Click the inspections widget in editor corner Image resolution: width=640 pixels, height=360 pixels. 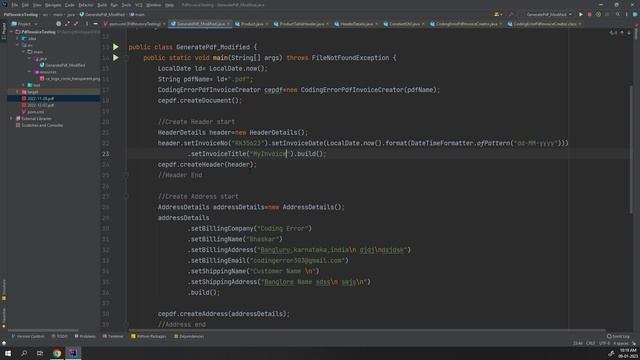click(613, 33)
